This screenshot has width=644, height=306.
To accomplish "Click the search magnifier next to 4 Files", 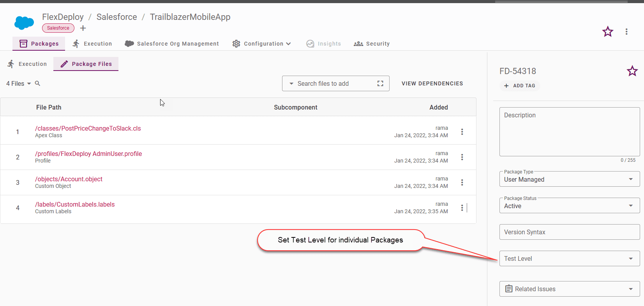I will point(37,83).
